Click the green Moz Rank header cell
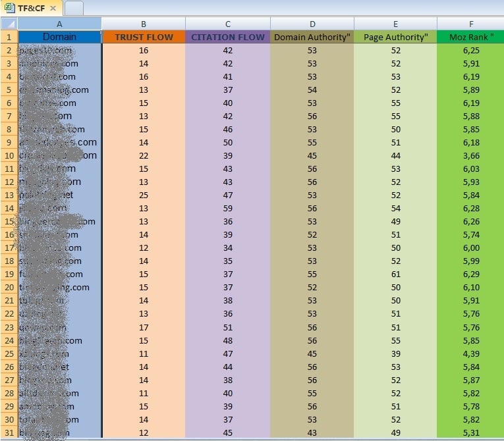Viewport: 504px width, 441px height. (470, 37)
